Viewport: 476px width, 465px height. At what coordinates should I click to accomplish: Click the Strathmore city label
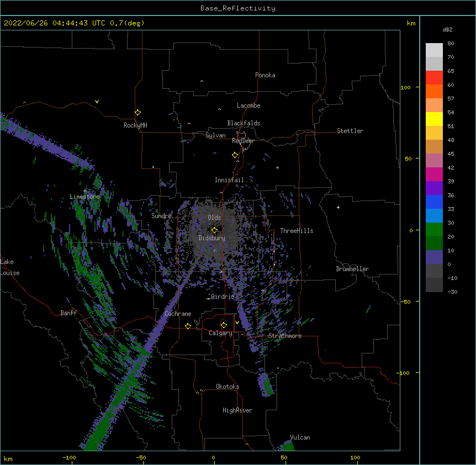coord(285,336)
